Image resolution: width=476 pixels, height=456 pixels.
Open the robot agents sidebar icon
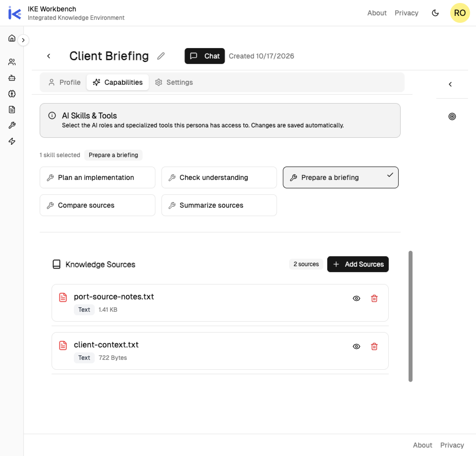tap(12, 78)
